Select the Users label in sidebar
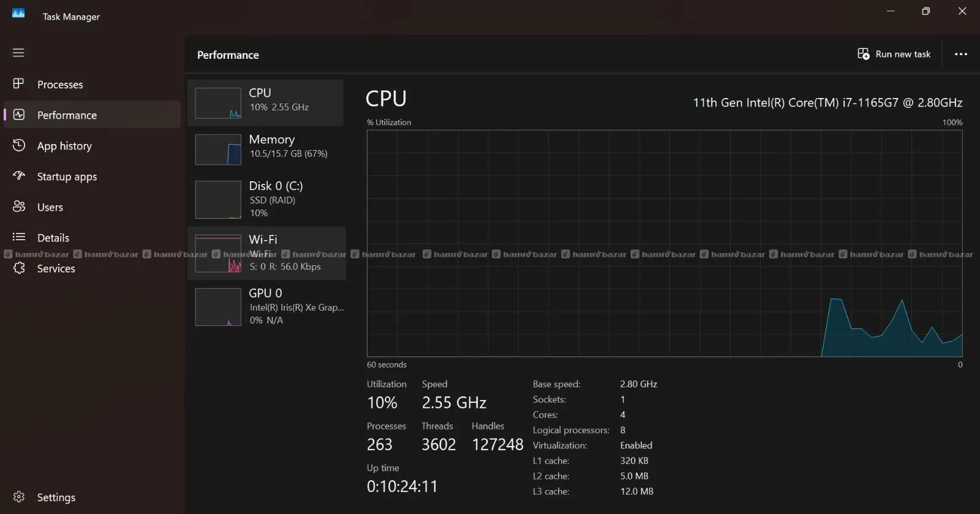Screen dimensions: 980x514 click(x=50, y=207)
